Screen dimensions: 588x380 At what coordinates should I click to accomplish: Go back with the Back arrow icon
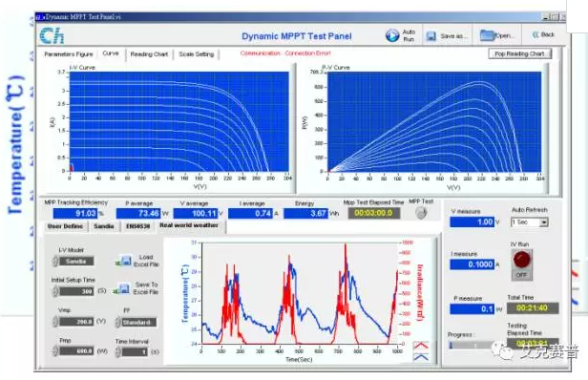(x=535, y=34)
